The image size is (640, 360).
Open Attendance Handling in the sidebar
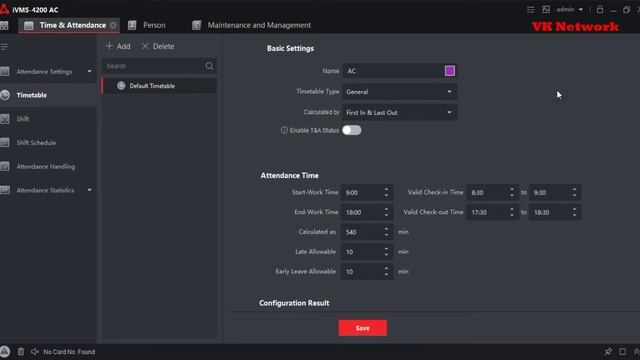49,166
